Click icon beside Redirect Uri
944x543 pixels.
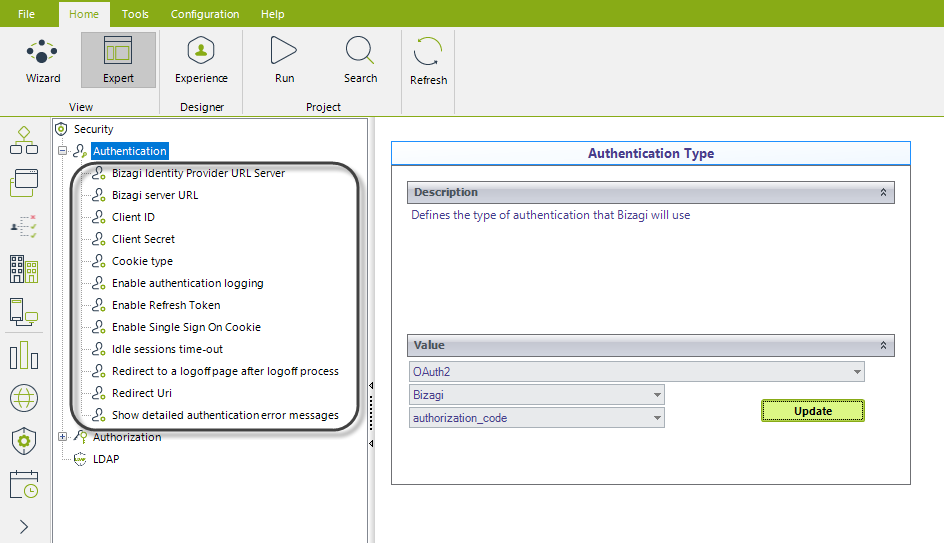(99, 393)
